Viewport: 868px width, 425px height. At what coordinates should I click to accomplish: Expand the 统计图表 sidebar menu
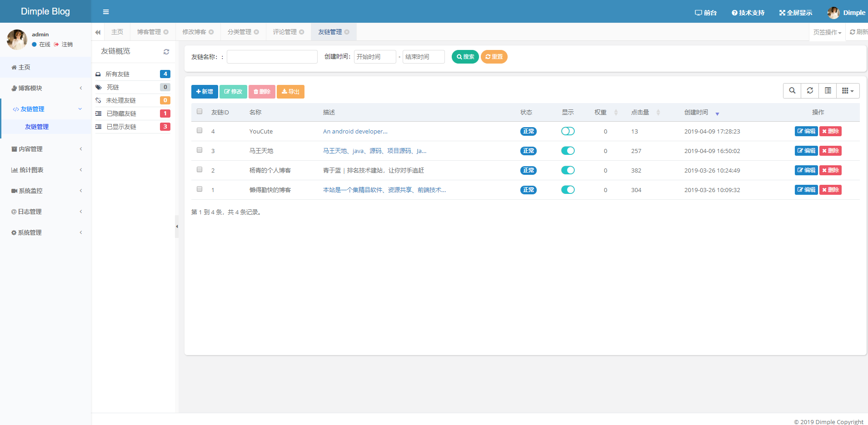[45, 170]
